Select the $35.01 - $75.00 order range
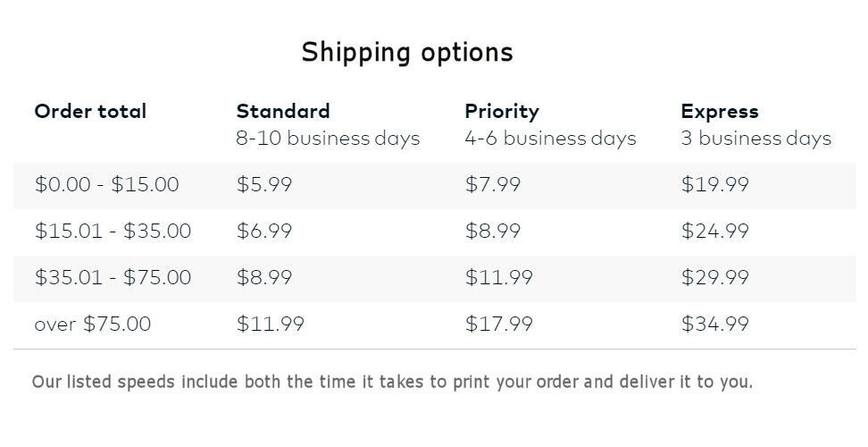Screen dimensions: 868x447 [x=113, y=278]
